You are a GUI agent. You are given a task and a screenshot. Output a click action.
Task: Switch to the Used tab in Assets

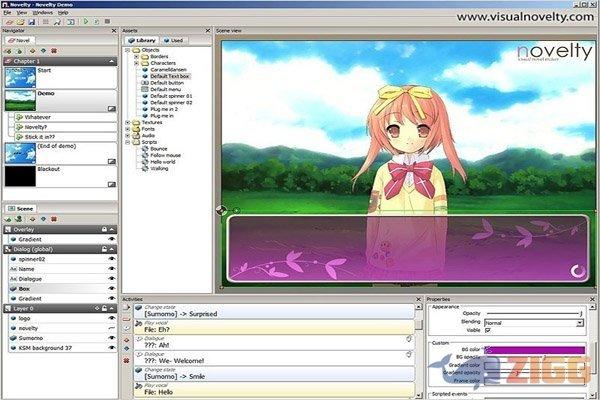tap(174, 40)
